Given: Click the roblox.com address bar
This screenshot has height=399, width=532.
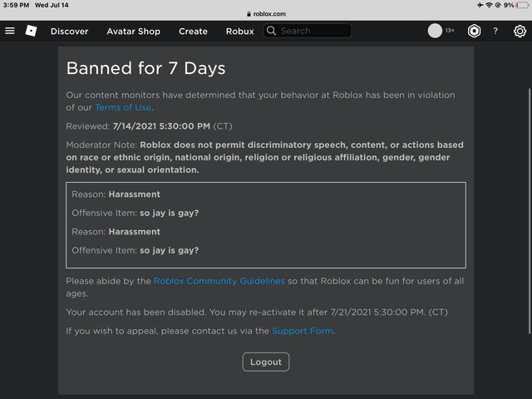Looking at the screenshot, I should (266, 14).
